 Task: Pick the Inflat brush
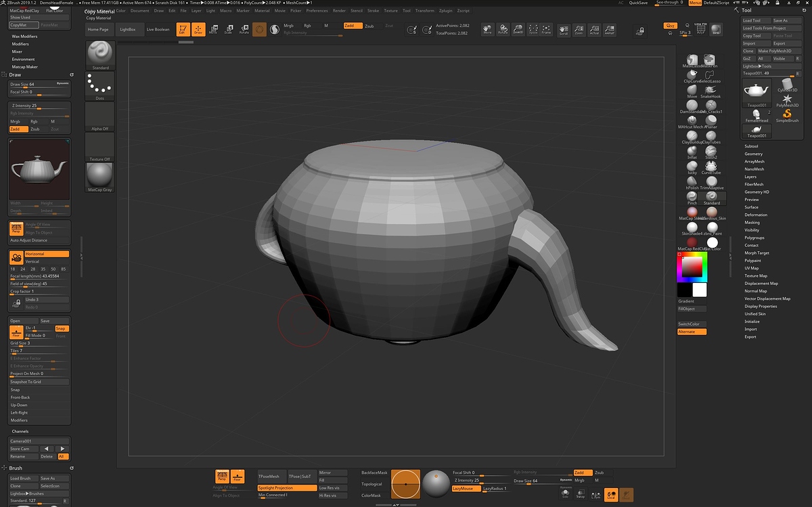pos(692,152)
